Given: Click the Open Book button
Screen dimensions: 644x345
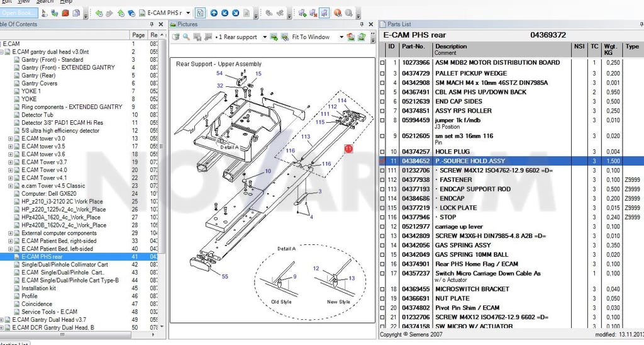Looking at the screenshot, I should tap(19, 13).
